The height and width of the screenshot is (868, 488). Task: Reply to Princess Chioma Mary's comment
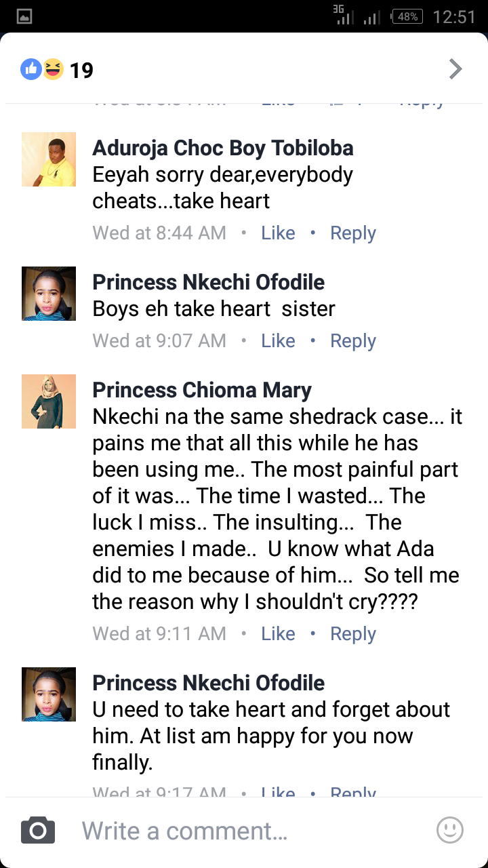pyautogui.click(x=352, y=634)
